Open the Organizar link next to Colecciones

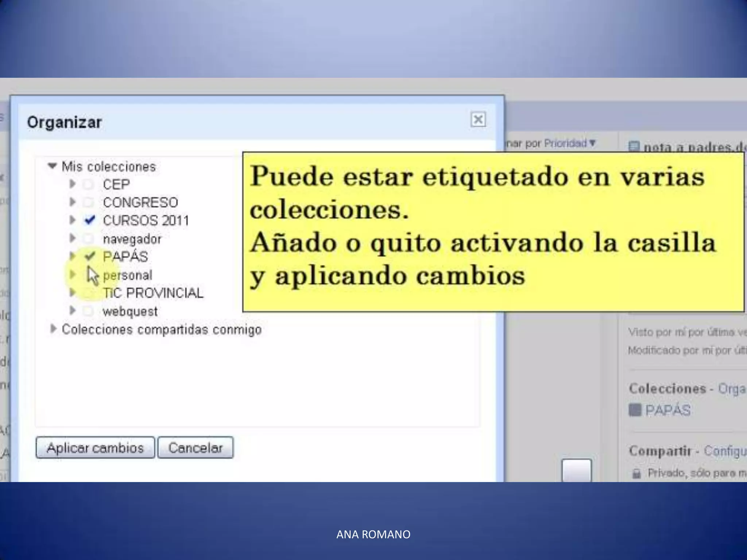point(731,389)
